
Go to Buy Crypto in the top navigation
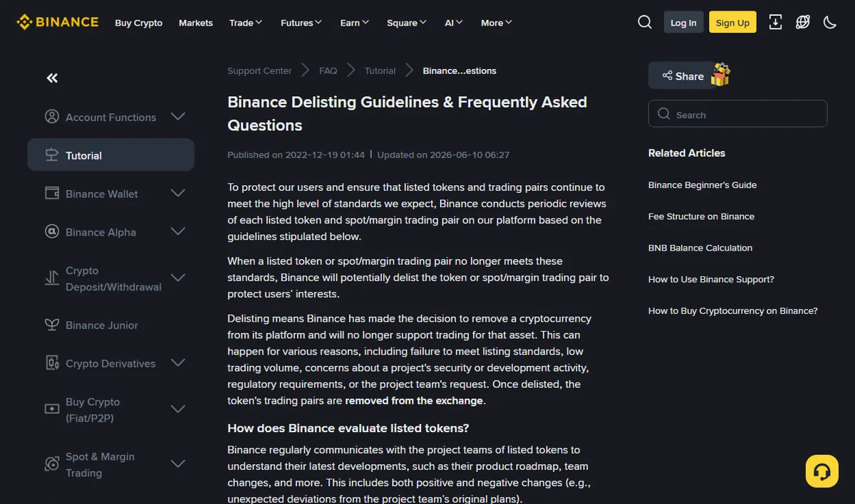[139, 23]
